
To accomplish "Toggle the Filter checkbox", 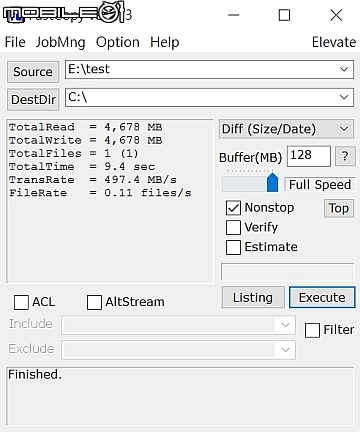I will (x=312, y=330).
